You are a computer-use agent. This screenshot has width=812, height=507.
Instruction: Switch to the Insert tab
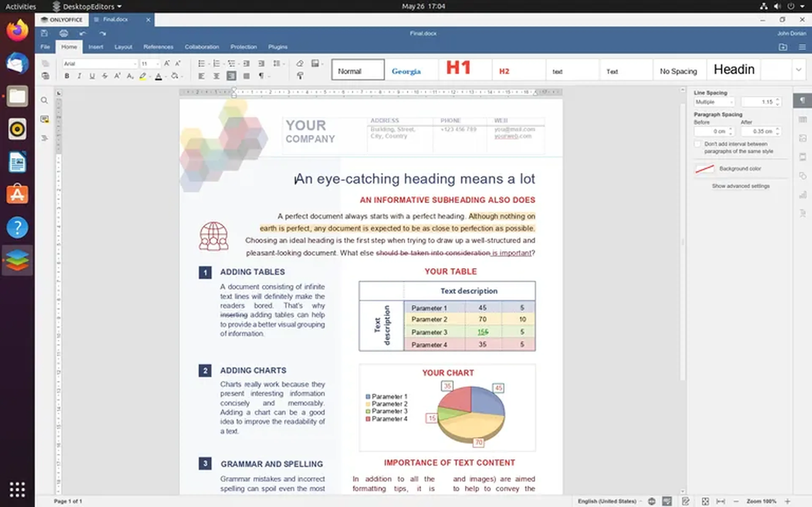pyautogui.click(x=96, y=47)
